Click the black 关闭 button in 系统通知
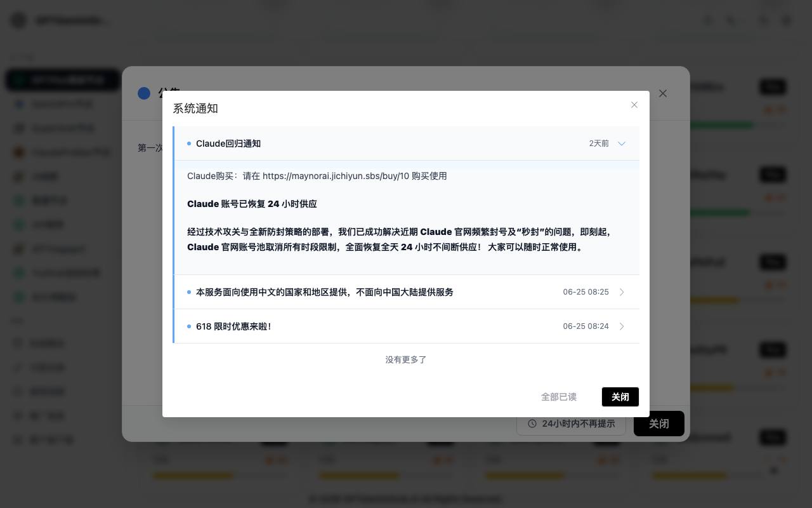812x508 pixels. coord(620,397)
